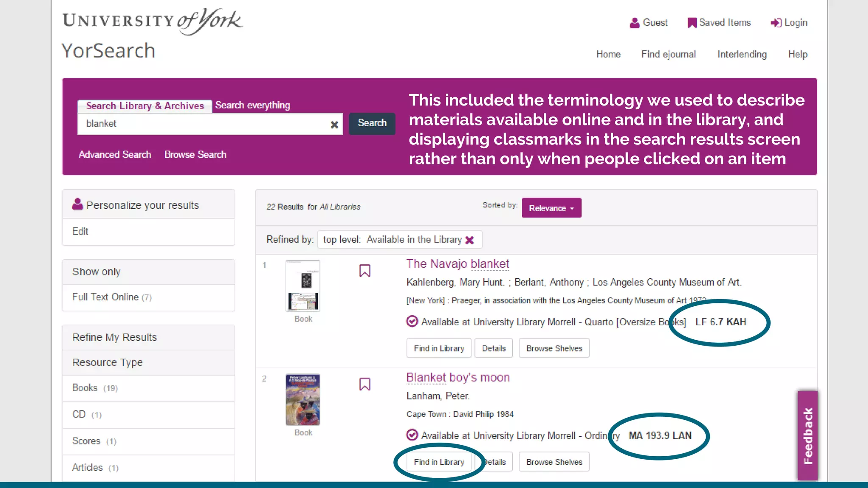Open the Home menu item

click(608, 54)
